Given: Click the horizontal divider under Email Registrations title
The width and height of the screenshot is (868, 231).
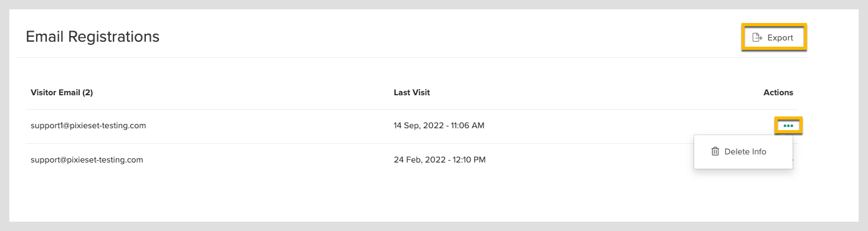Looking at the screenshot, I should [x=412, y=57].
